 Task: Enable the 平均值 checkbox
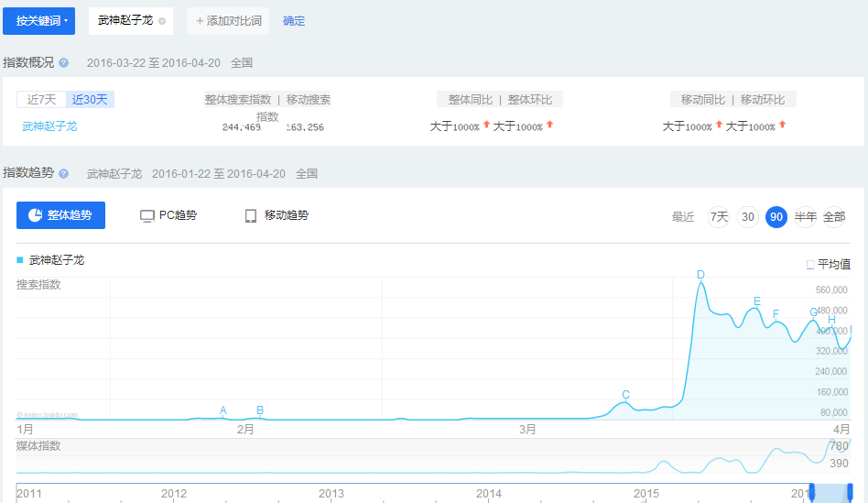click(810, 265)
